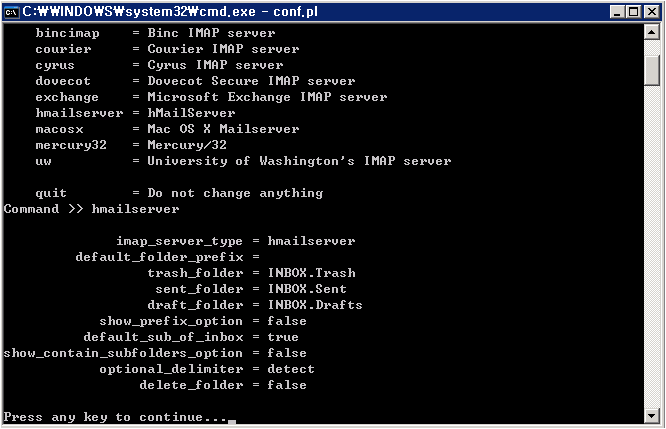Click 'false' value of show_contain_subfolders_option
Image resolution: width=666 pixels, height=429 pixels.
pyautogui.click(x=287, y=353)
